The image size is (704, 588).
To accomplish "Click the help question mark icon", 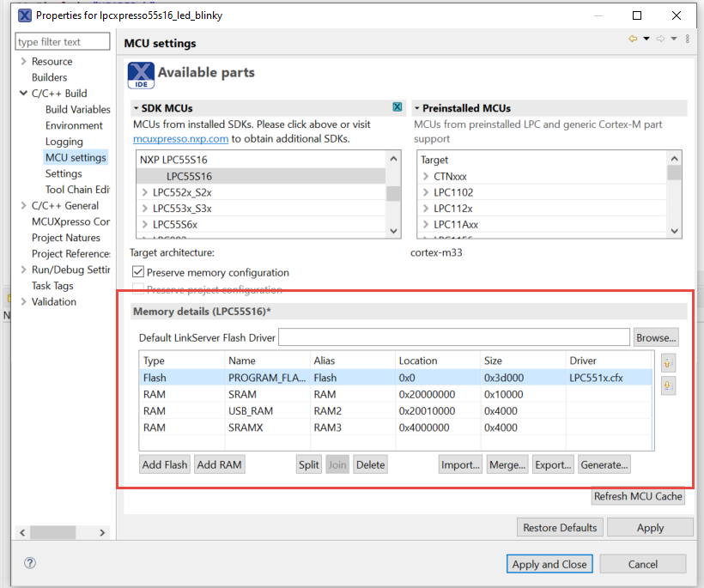I will 30,564.
